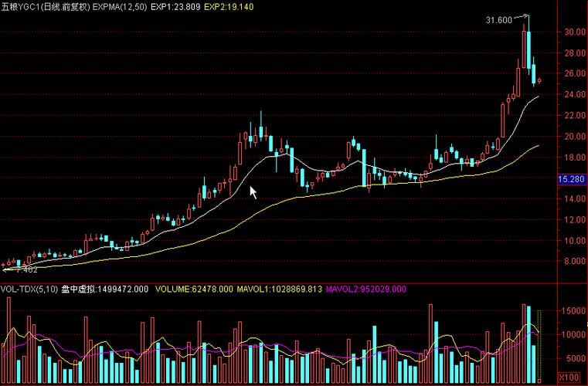Click the tallest cyan candle below 31.600

529,49
